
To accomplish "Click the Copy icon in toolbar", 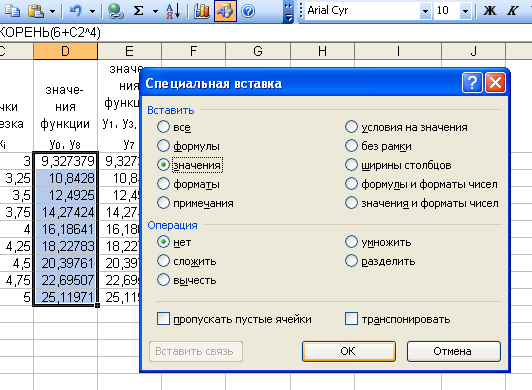I will tap(12, 11).
